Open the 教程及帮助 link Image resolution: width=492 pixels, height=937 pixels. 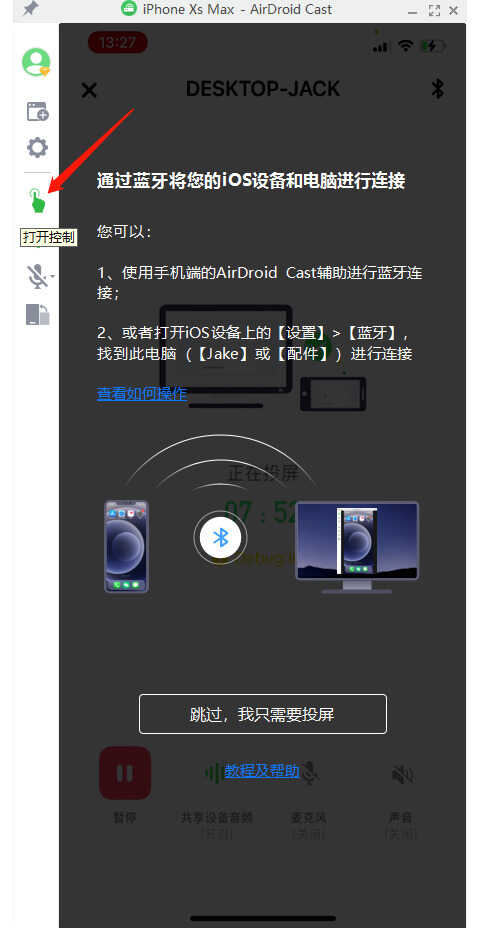point(262,771)
